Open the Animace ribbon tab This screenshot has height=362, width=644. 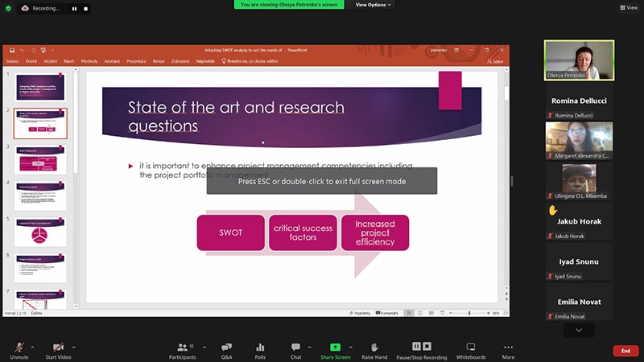point(112,60)
